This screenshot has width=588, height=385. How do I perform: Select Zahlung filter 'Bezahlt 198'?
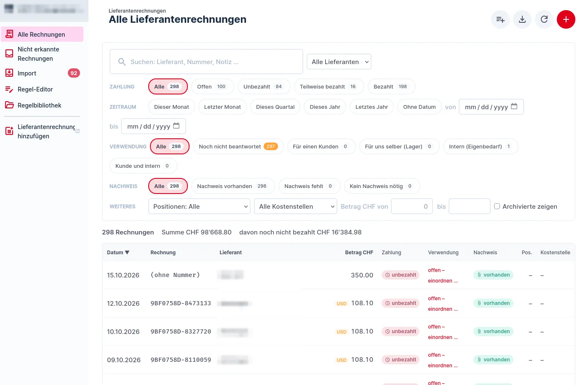click(x=391, y=86)
